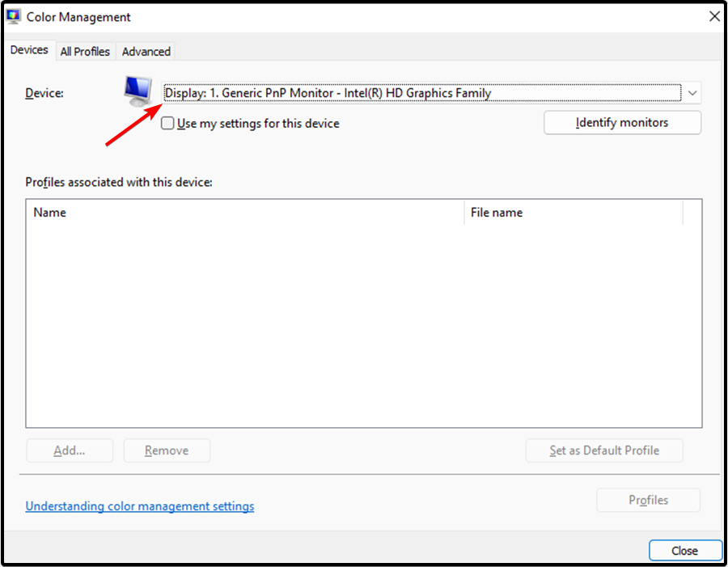Click the Identify monitors button
Screen dimensions: 728x567
[x=622, y=122]
